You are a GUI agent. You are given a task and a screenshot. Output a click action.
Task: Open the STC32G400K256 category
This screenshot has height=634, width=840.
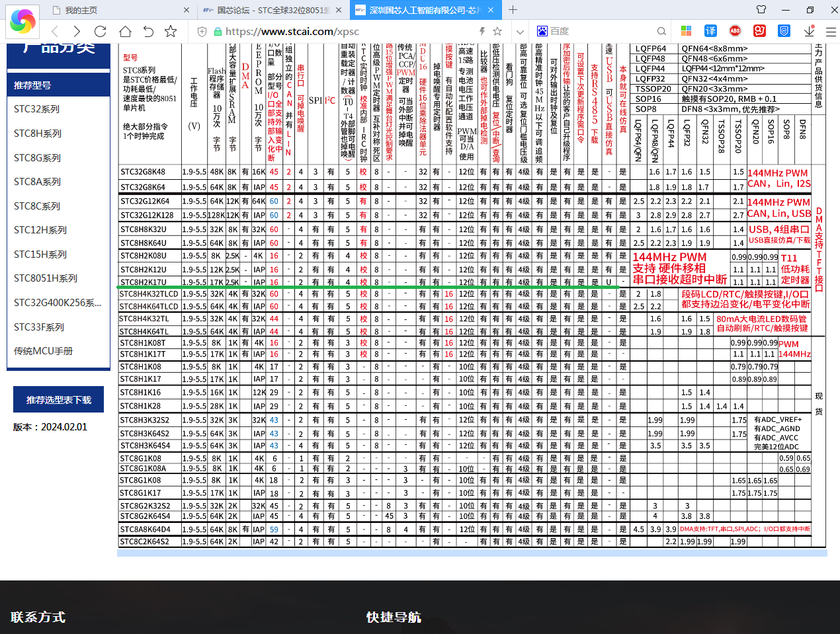(x=58, y=303)
